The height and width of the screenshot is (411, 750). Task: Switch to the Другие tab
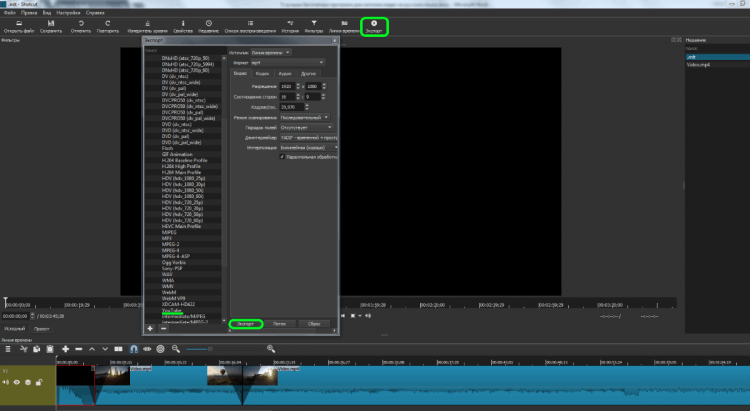click(x=309, y=74)
